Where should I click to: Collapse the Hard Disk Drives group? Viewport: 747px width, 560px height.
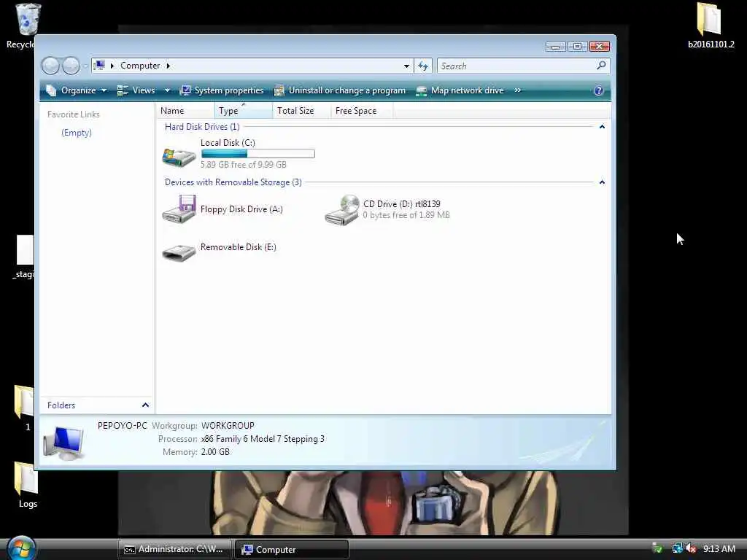[x=602, y=127]
